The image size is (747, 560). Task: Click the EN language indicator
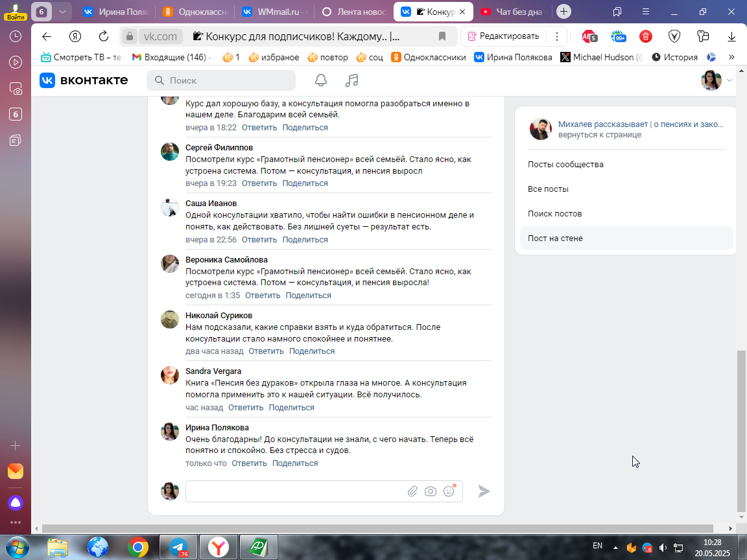point(597,546)
